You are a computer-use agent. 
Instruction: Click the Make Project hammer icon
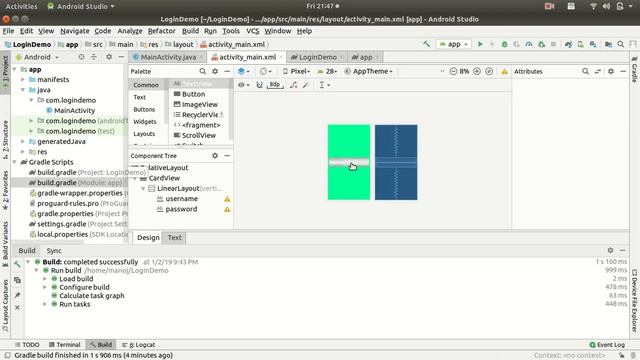[427, 44]
